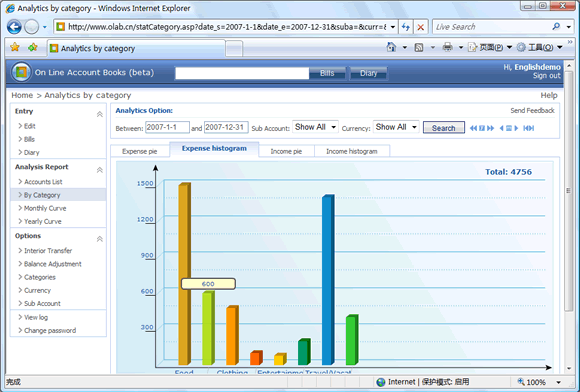Collapse the Entry sidebar section

tap(100, 114)
